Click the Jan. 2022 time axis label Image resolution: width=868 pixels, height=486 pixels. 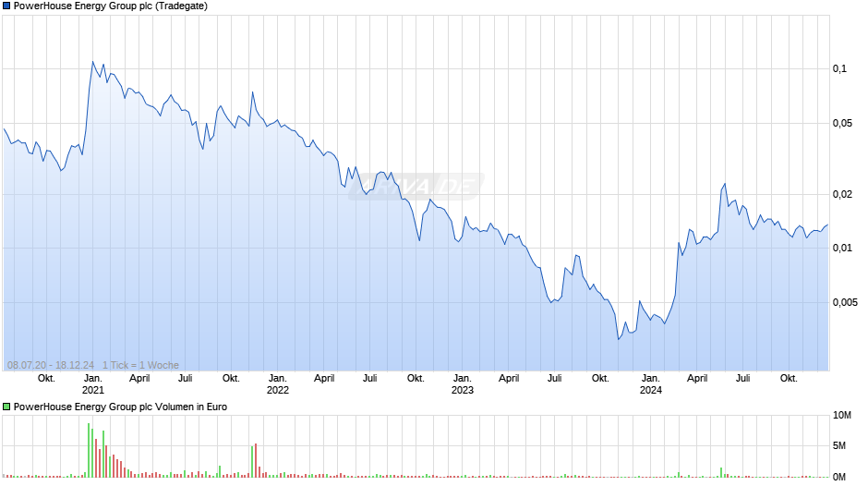tap(277, 383)
